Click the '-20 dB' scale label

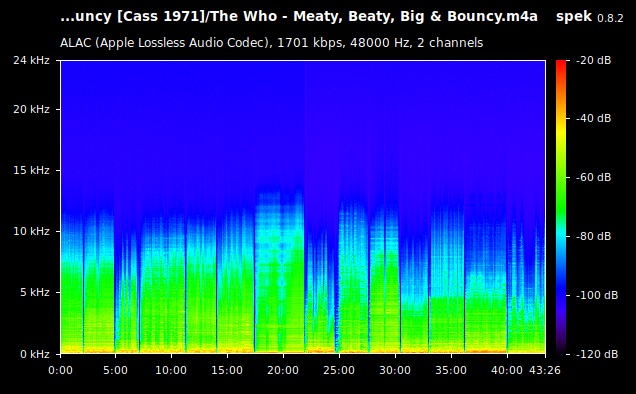tap(594, 60)
